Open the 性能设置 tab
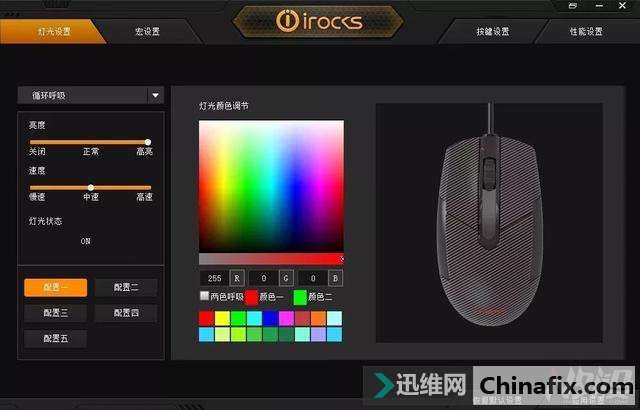Screen dimensions: 640x410 tap(586, 31)
